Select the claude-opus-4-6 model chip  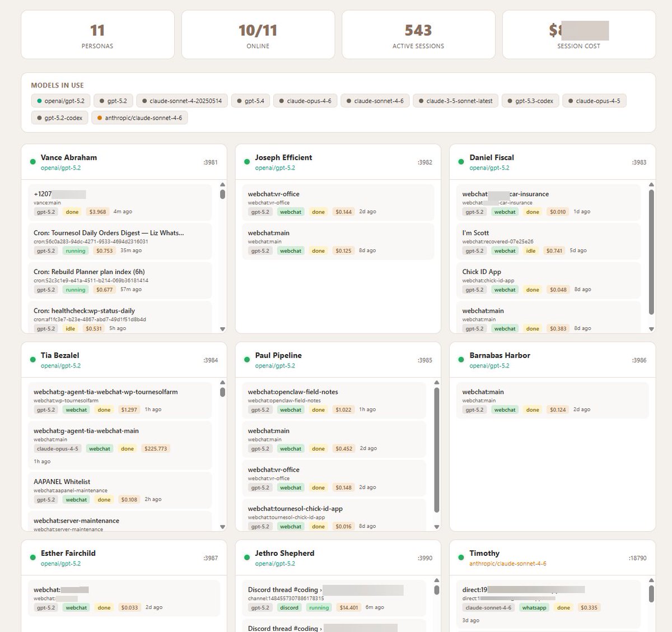point(305,101)
